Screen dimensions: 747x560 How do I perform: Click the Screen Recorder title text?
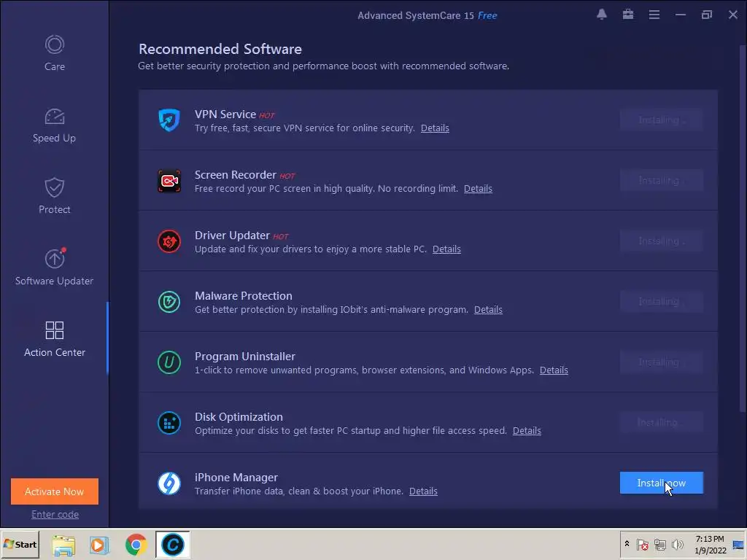(236, 175)
